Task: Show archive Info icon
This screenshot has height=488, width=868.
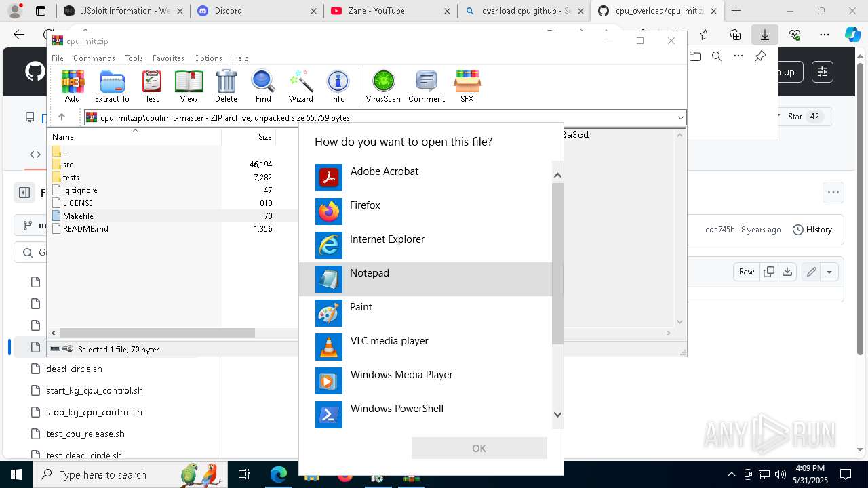Action: coord(338,86)
